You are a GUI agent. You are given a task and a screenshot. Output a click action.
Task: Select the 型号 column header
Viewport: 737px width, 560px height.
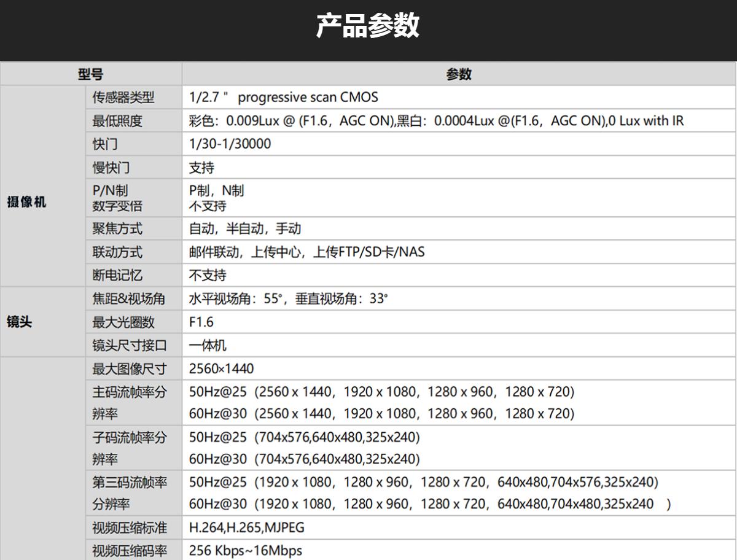pos(91,74)
